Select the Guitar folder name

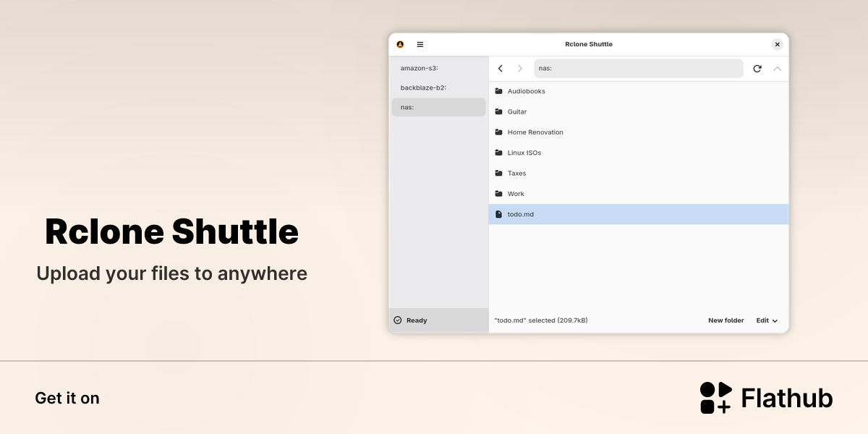point(517,111)
